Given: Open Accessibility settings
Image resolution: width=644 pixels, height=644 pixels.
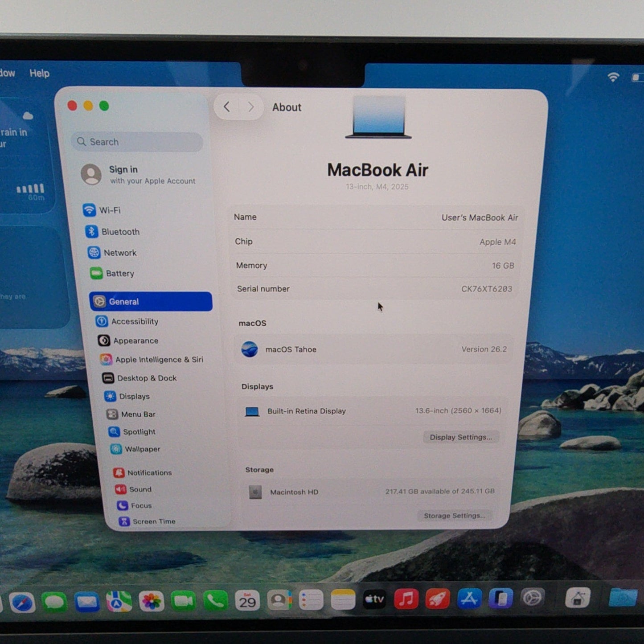Looking at the screenshot, I should [x=127, y=321].
